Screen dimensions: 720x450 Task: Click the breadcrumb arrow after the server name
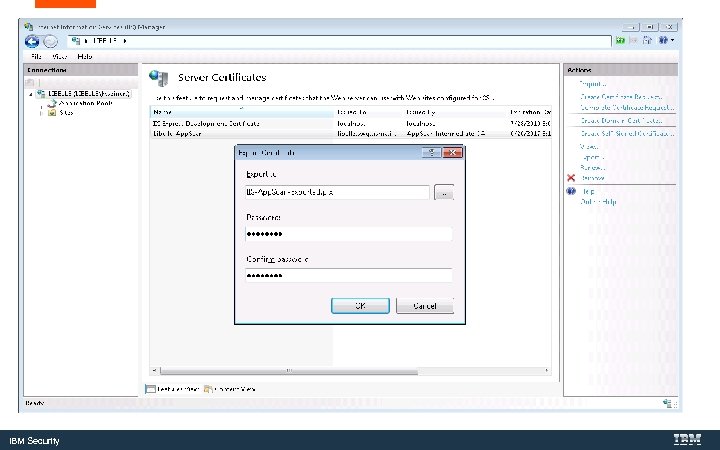(x=124, y=41)
